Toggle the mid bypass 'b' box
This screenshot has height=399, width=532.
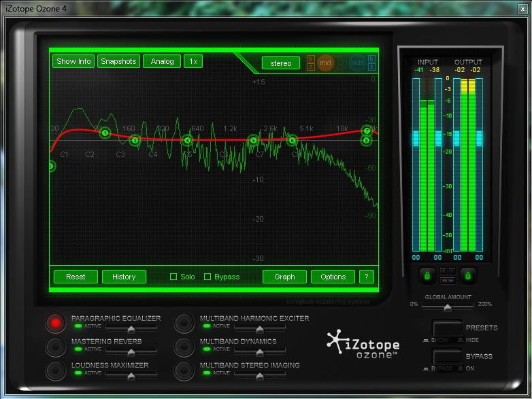point(311,59)
